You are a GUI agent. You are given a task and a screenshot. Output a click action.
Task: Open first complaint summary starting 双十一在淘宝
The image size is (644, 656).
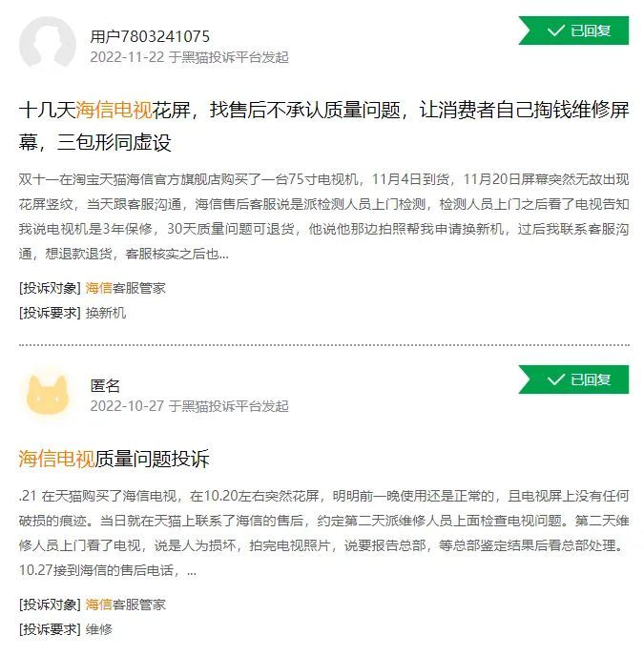tap(323, 216)
